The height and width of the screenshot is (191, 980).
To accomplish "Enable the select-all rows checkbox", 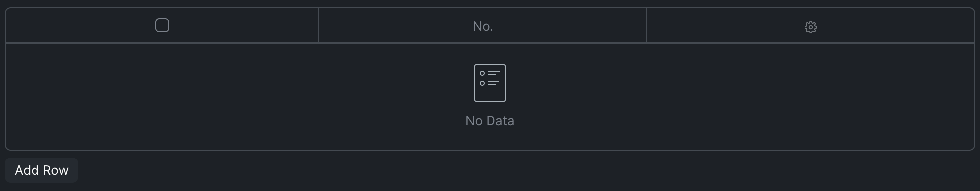I will [x=162, y=25].
